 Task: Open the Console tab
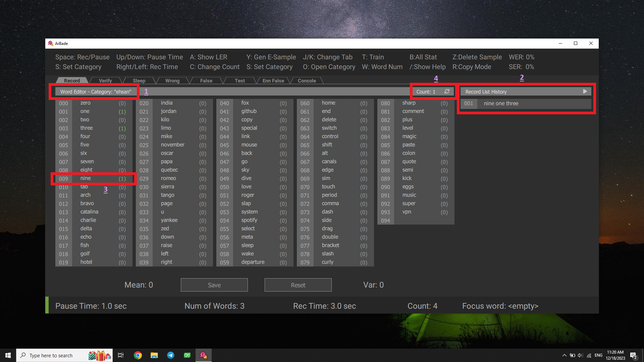click(307, 81)
